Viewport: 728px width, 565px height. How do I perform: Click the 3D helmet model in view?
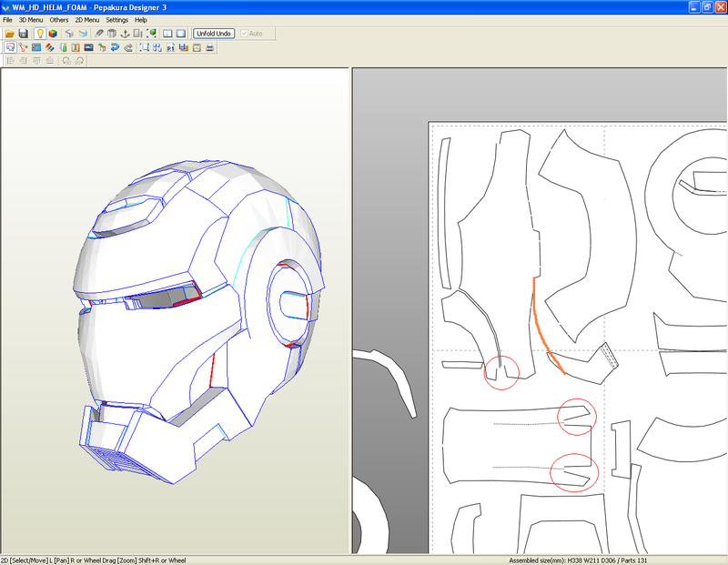pos(182,318)
